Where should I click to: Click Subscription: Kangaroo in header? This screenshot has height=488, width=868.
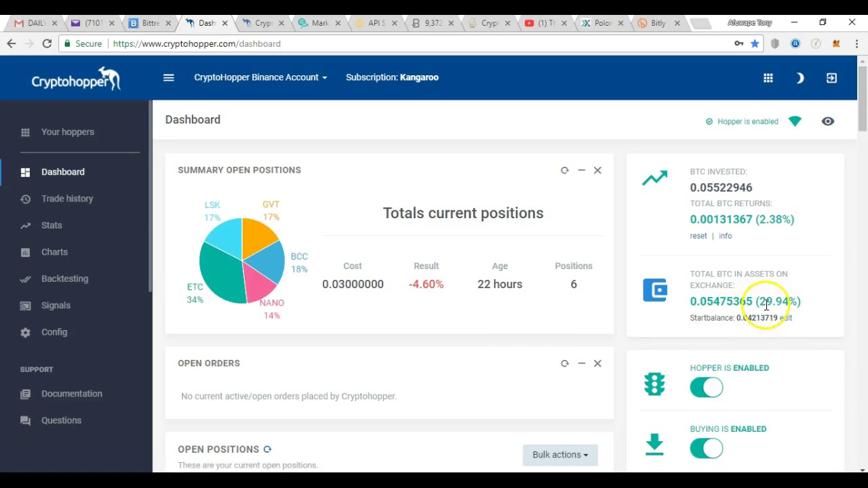pos(392,77)
